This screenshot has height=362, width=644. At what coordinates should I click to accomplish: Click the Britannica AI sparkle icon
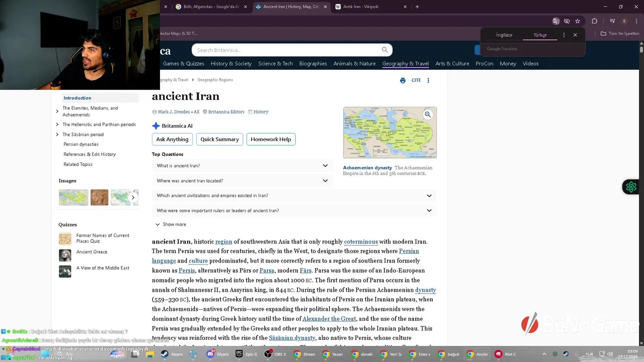pyautogui.click(x=156, y=126)
